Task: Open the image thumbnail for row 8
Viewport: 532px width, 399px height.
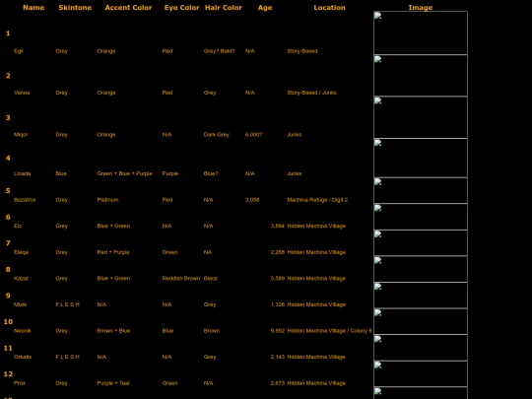Action: tap(421, 269)
